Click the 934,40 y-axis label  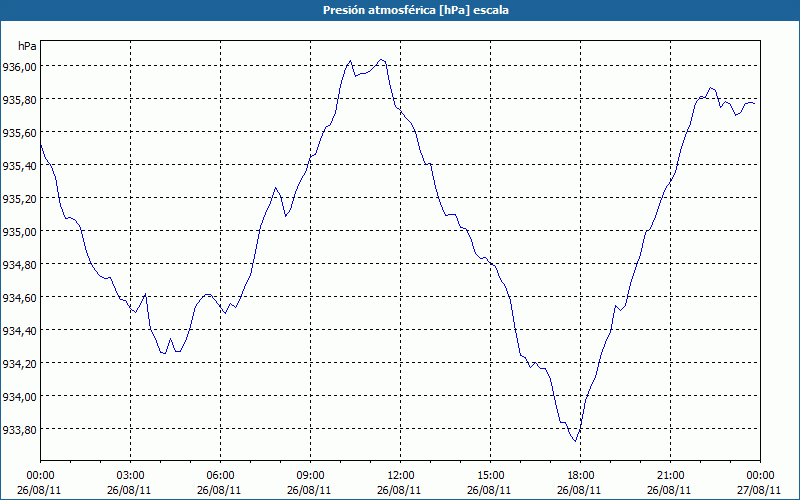[19, 331]
